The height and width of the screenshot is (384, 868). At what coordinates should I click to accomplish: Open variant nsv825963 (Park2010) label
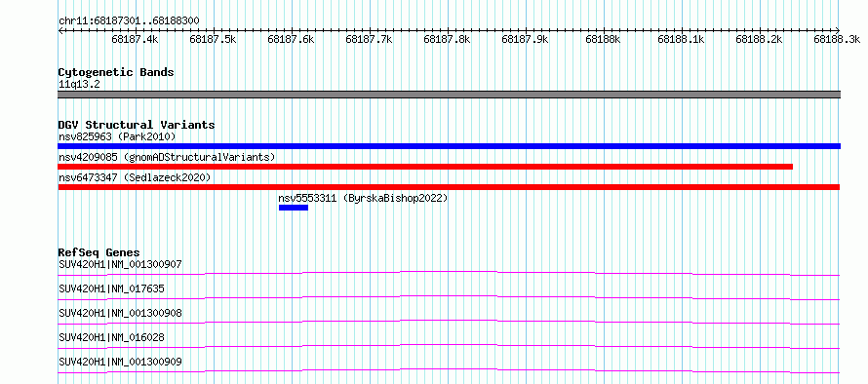117,136
